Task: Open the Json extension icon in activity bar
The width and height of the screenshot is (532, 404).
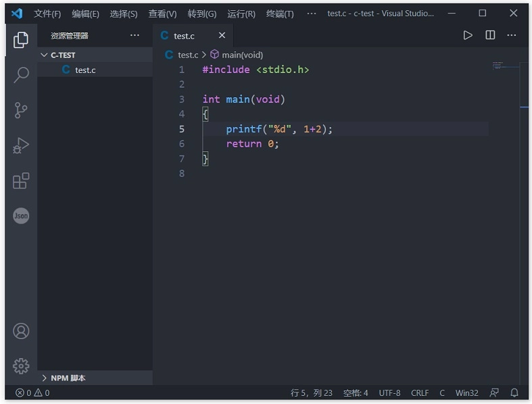Action: pos(21,216)
